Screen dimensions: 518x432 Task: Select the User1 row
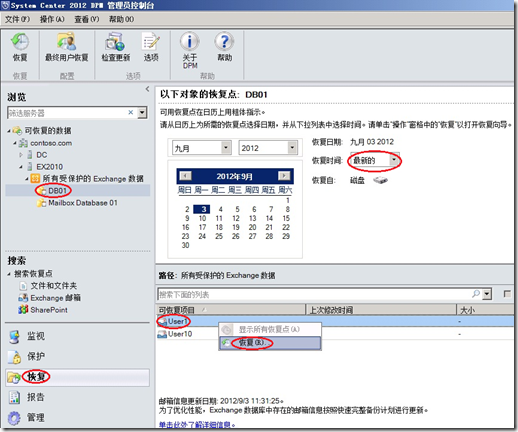335,322
